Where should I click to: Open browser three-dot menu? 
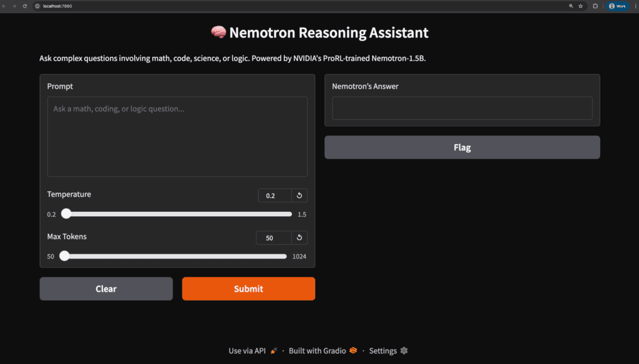pos(635,6)
